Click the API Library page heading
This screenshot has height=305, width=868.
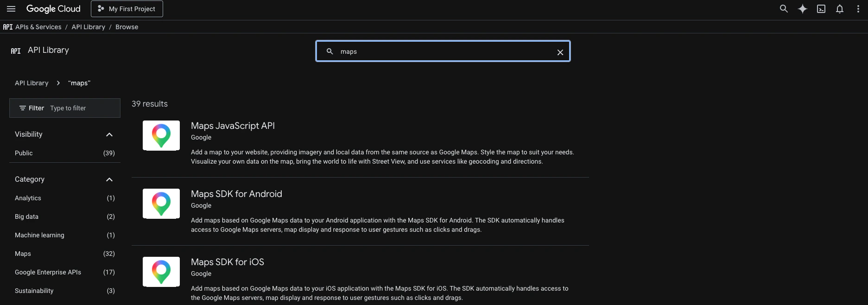[x=48, y=50]
